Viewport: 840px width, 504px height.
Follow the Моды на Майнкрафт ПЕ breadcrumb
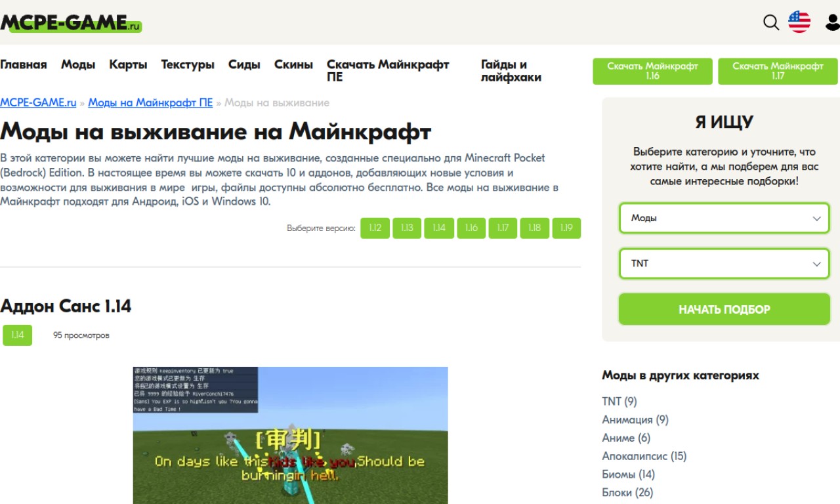(150, 103)
